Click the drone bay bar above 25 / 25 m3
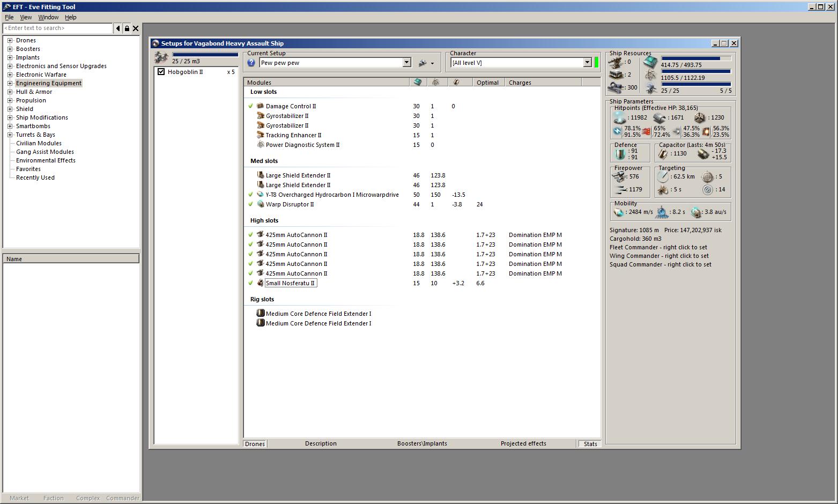The height and width of the screenshot is (504, 838). tap(205, 55)
